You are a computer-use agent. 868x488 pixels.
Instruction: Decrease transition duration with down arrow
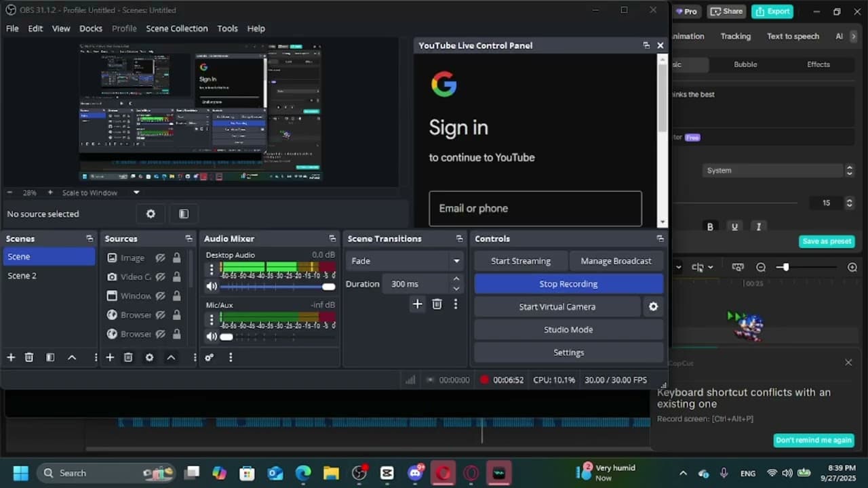point(456,288)
